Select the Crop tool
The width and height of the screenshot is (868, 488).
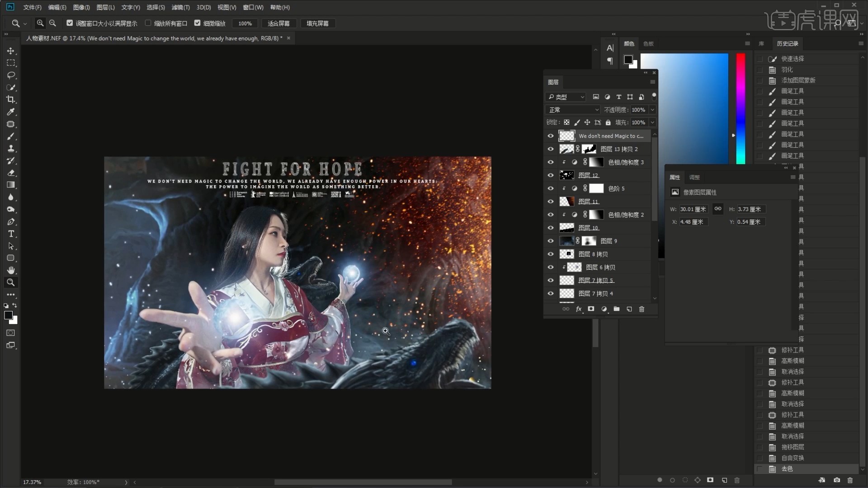pyautogui.click(x=11, y=99)
